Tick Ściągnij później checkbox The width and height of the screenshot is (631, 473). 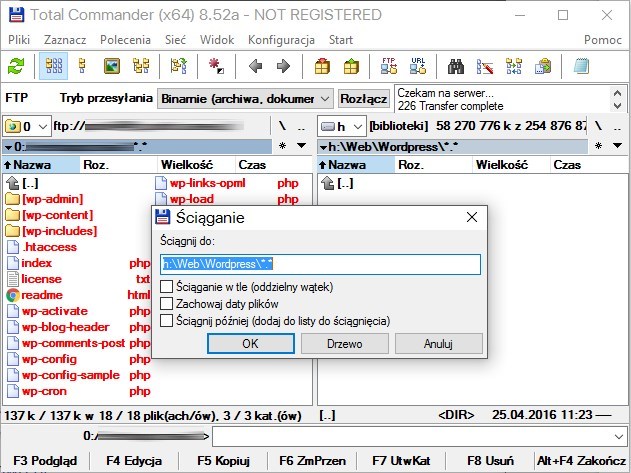pyautogui.click(x=166, y=321)
